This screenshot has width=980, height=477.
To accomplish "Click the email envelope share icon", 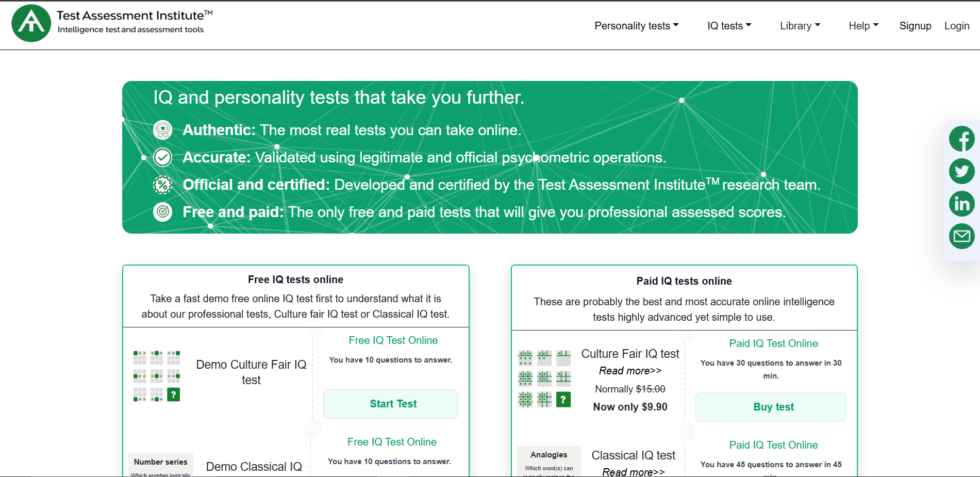I will pos(961,236).
